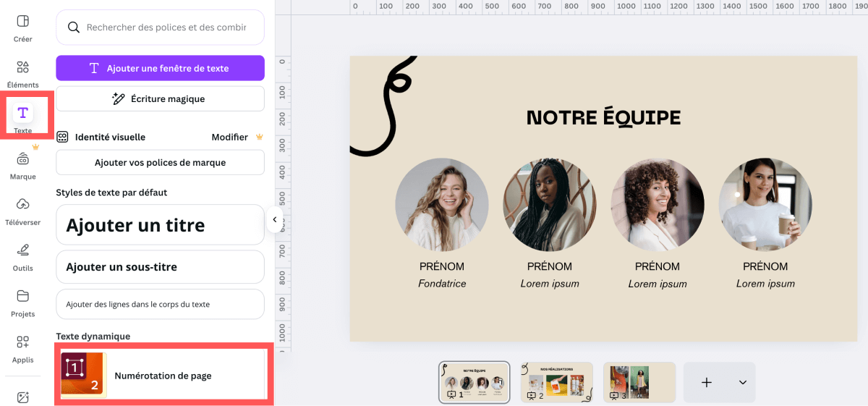
Task: Open the Créer sidebar tab
Action: pyautogui.click(x=22, y=28)
